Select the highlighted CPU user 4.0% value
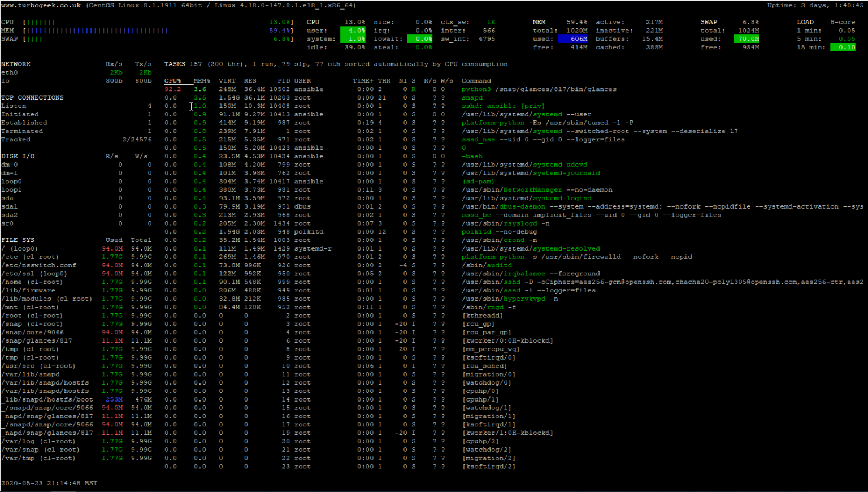The height and width of the screenshot is (492, 868). [x=353, y=31]
